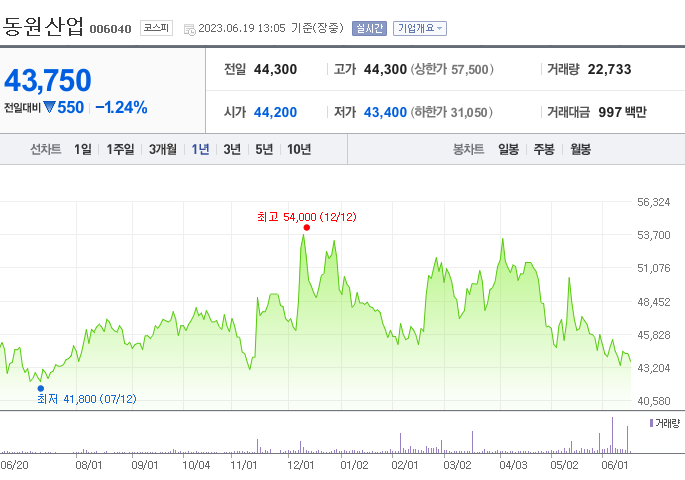Click the 06/01 date axis label

[615, 465]
